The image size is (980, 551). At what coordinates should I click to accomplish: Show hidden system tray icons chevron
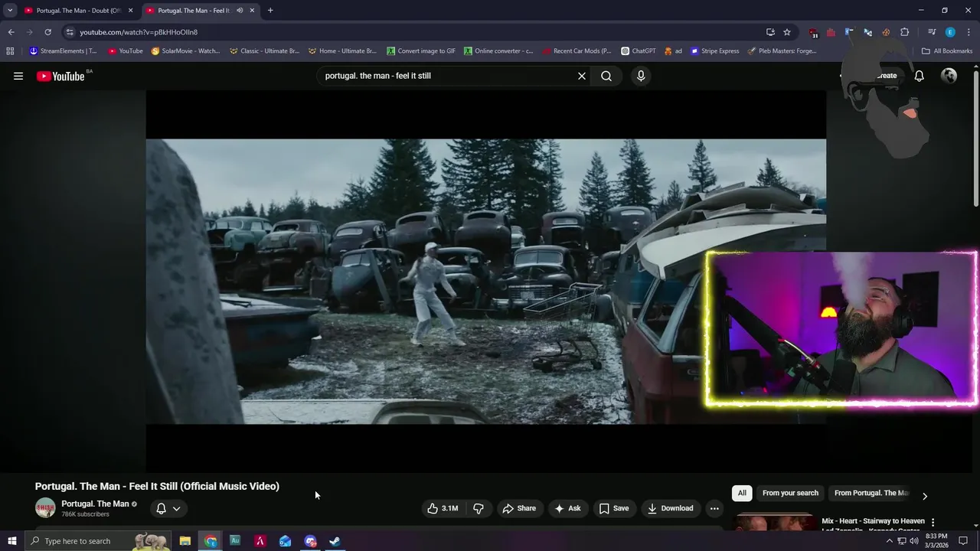coord(889,541)
